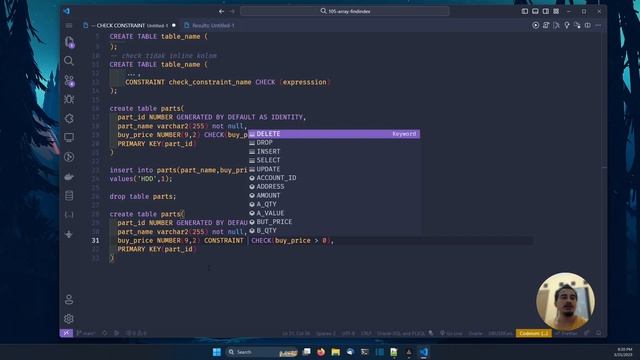
Task: Click 'drop table parts;' code line
Action: pos(142,196)
